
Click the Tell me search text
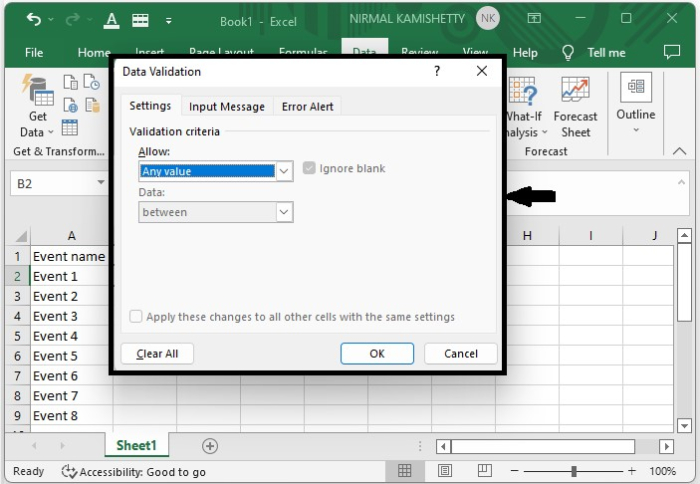(x=606, y=53)
